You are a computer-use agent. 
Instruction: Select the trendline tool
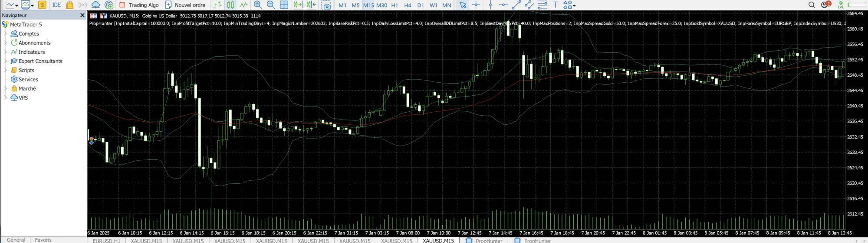coord(516,5)
